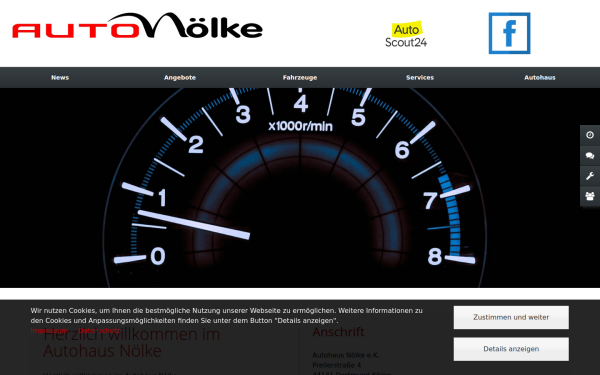Open the team people sidebar icon
Screen dimensions: 600x375
(x=590, y=196)
